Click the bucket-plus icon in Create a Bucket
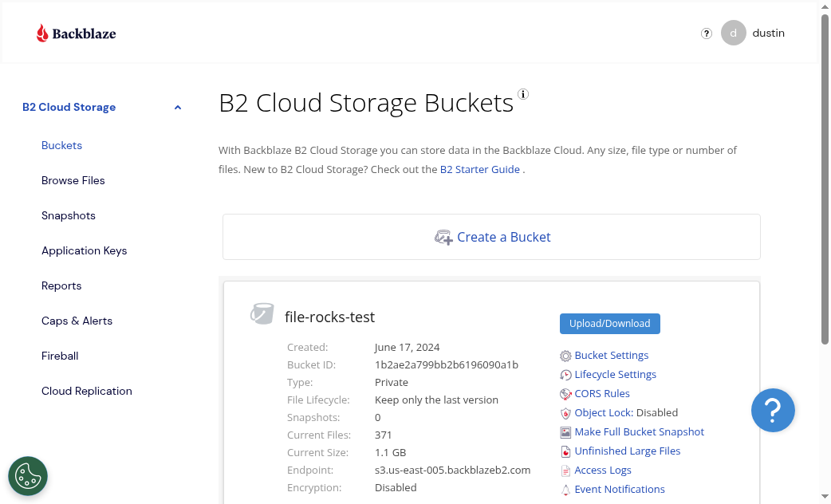Image resolution: width=831 pixels, height=504 pixels. tap(443, 238)
